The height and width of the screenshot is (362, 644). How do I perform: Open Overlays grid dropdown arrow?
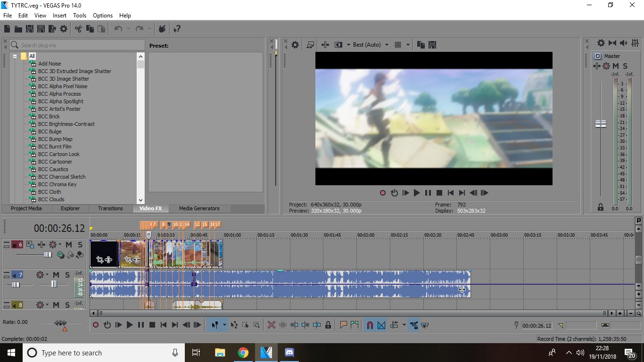[x=408, y=45]
